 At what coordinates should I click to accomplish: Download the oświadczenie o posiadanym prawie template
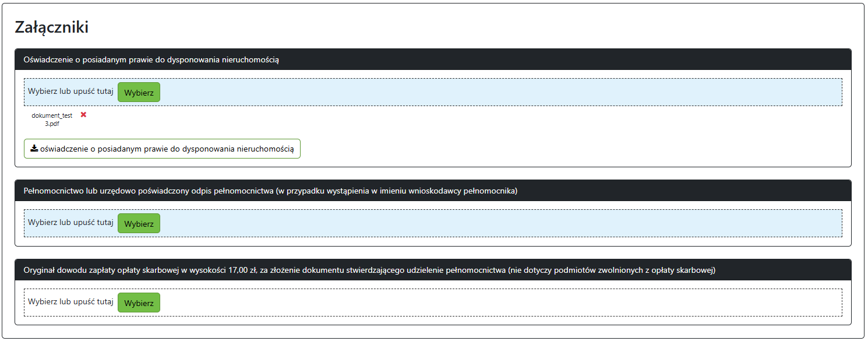tap(162, 149)
